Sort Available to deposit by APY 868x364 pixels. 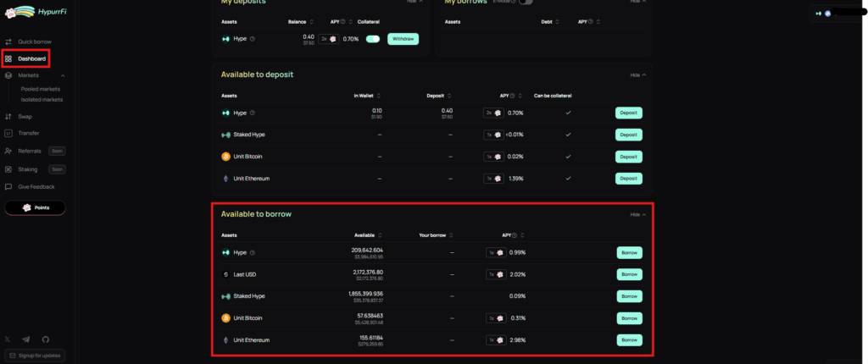(x=520, y=96)
